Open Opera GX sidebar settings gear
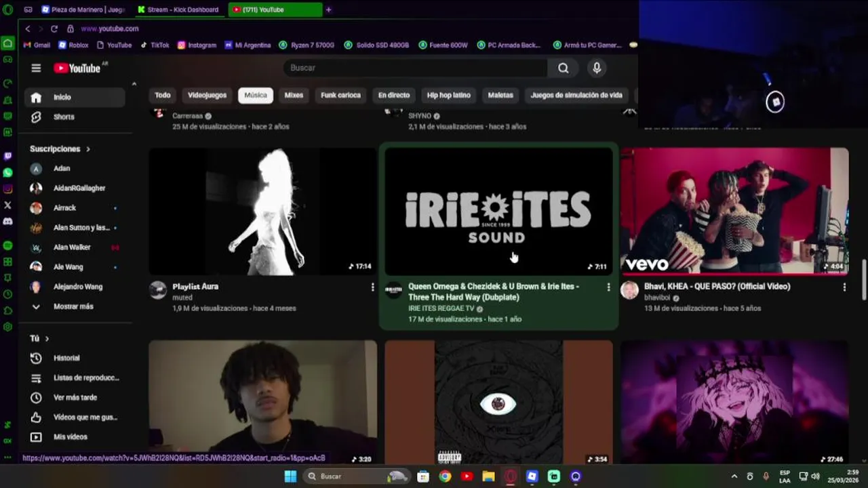The width and height of the screenshot is (868, 488). pyautogui.click(x=7, y=327)
